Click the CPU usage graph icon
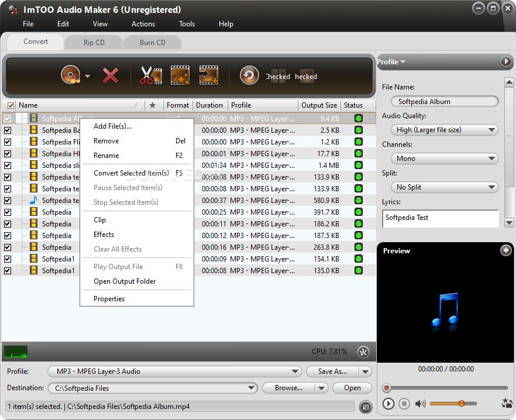The height and width of the screenshot is (420, 516). click(x=16, y=352)
